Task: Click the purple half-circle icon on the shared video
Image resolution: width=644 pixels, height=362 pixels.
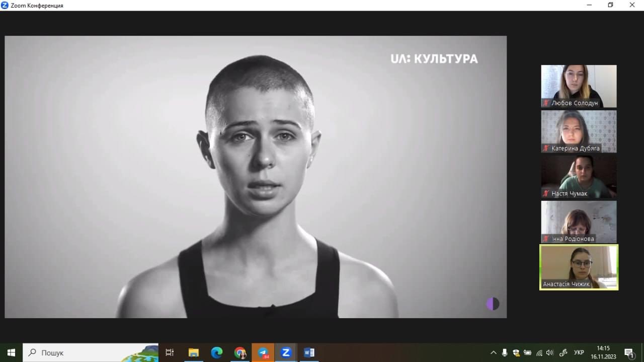Action: coord(493,304)
